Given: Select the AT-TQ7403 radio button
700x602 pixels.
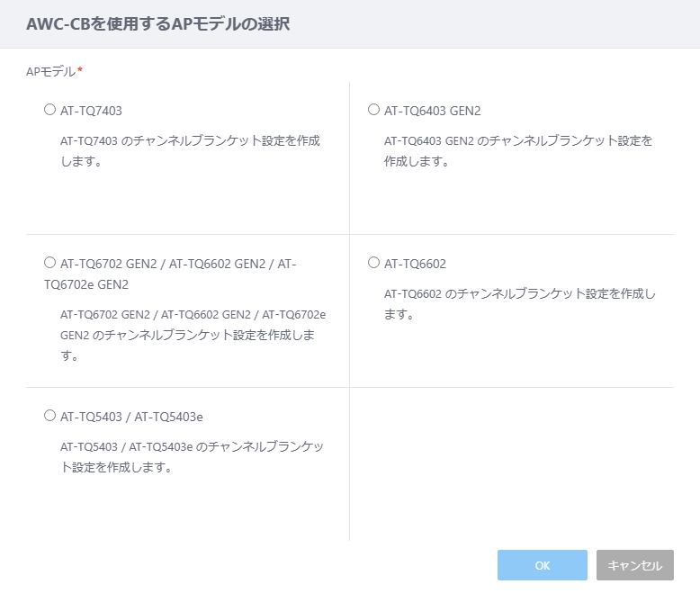Looking at the screenshot, I should point(49,110).
